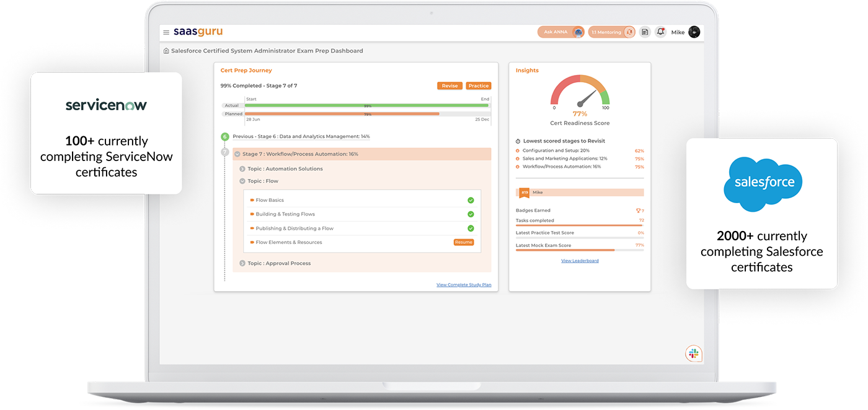
Task: Click the Practice button
Action: tap(479, 86)
